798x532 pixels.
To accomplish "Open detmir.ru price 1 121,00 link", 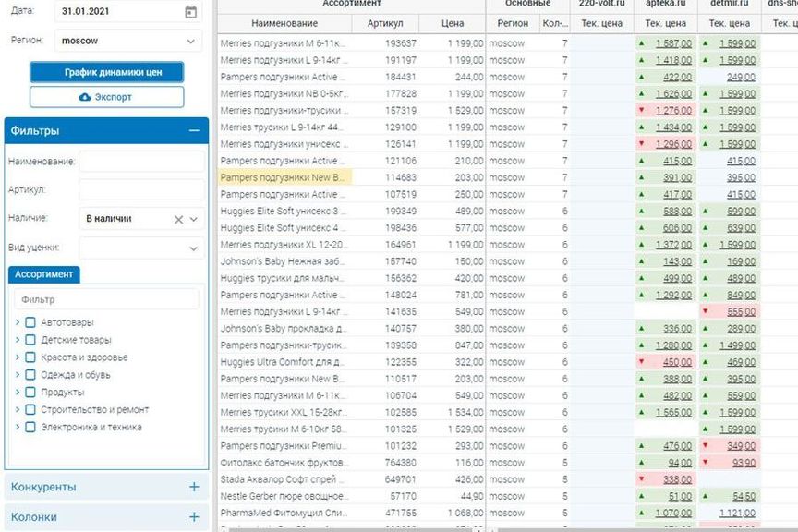I will 737,514.
